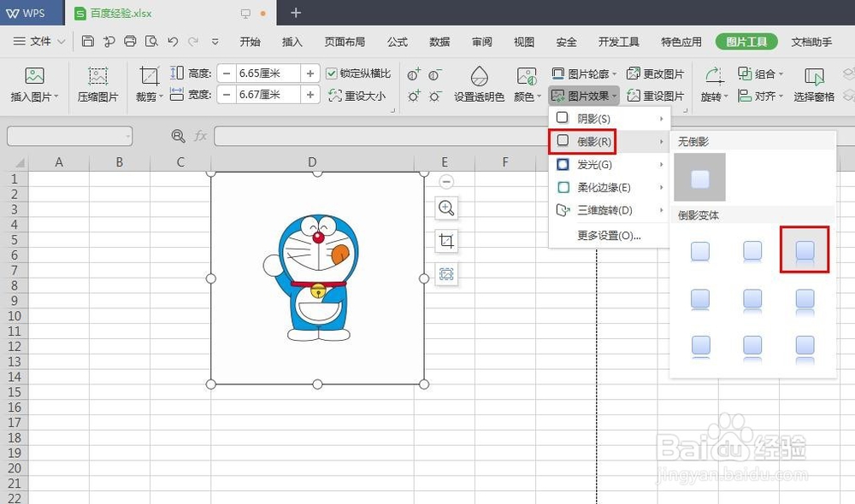This screenshot has height=504, width=855.
Task: Click the Crop tool icon in ribbon
Action: [149, 76]
